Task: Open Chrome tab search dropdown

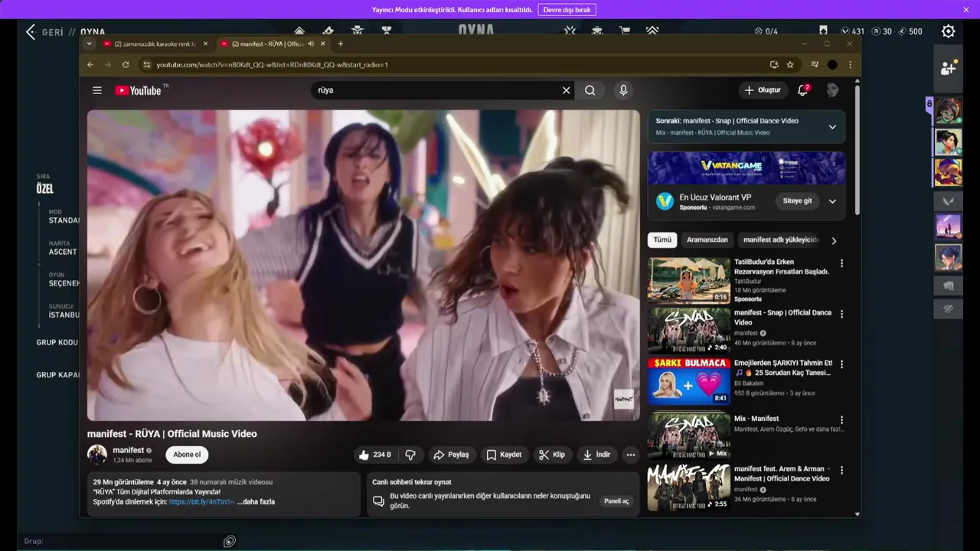Action: pos(90,44)
